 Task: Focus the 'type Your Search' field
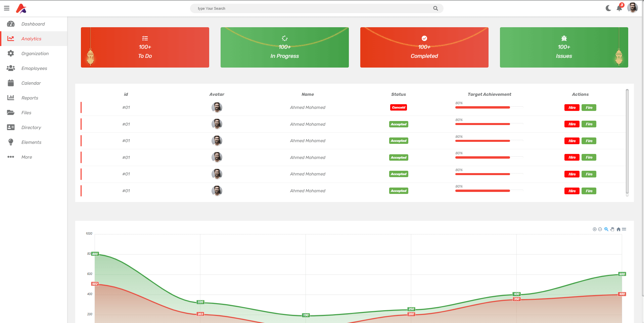pyautogui.click(x=312, y=8)
